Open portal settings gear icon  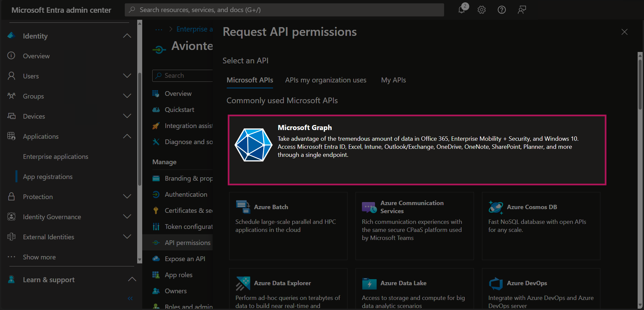click(x=482, y=10)
